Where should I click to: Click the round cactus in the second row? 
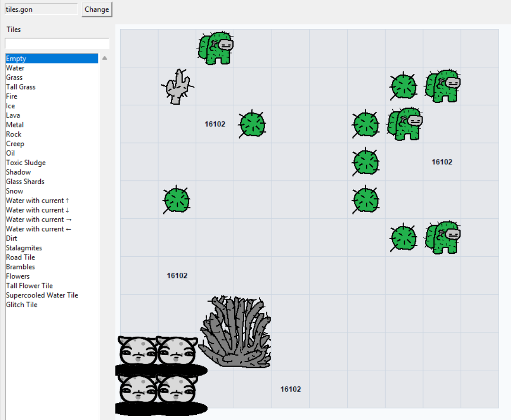pyautogui.click(x=404, y=86)
